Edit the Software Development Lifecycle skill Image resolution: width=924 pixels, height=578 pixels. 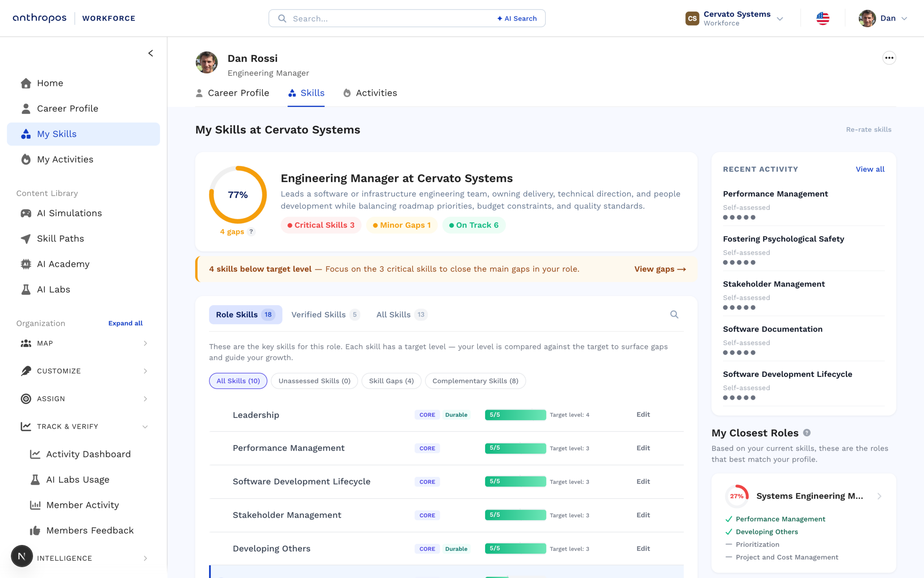click(643, 481)
